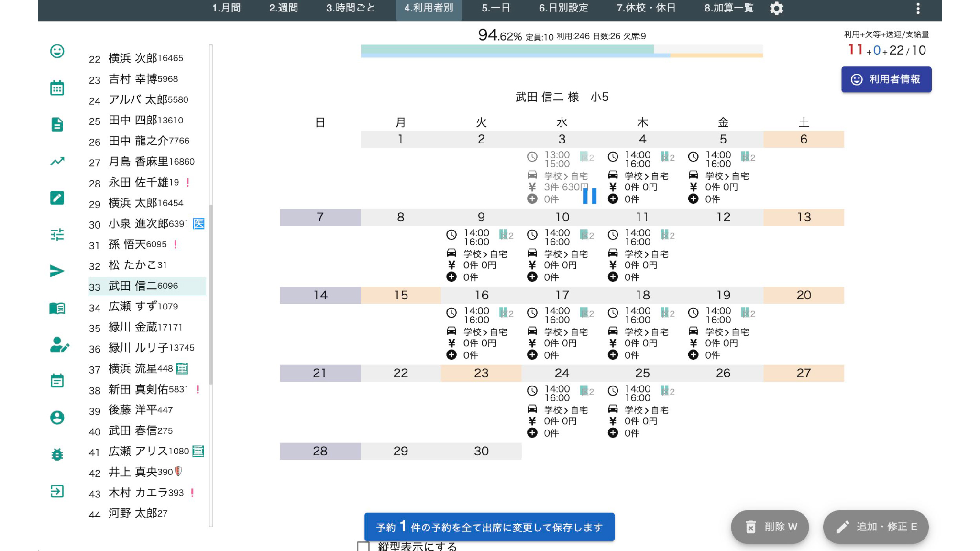Click the 利用者情報 button
This screenshot has height=551, width=980.
[x=886, y=79]
